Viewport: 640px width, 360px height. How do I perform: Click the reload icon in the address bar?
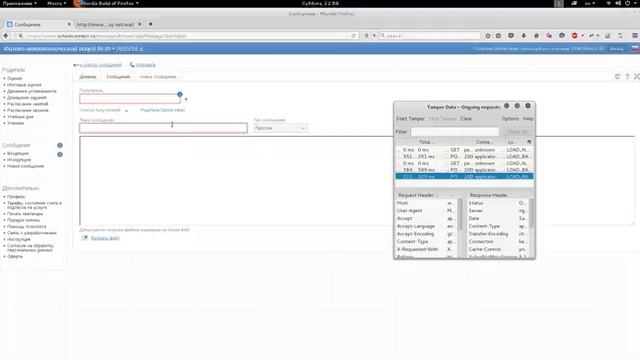tap(353, 36)
